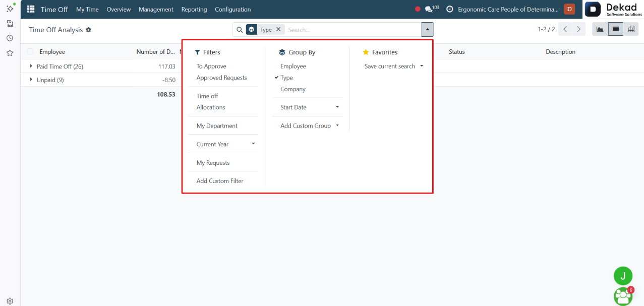644x306 pixels.
Task: Click the 108.53 total value
Action: click(166, 94)
